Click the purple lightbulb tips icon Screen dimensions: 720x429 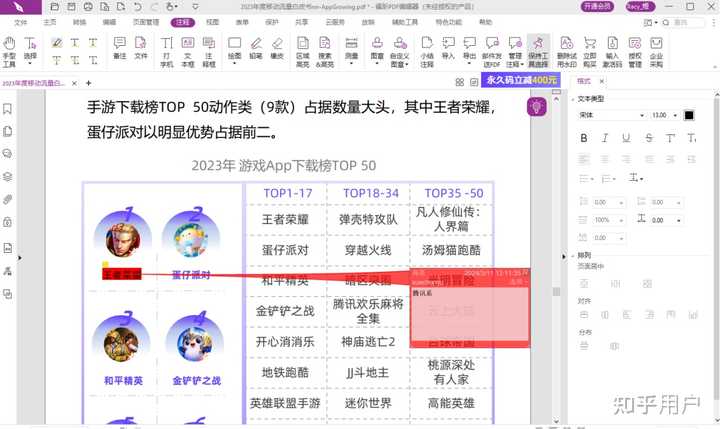(536, 107)
